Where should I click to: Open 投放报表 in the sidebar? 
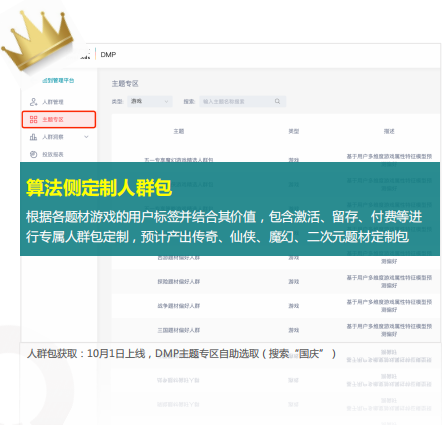(53, 154)
